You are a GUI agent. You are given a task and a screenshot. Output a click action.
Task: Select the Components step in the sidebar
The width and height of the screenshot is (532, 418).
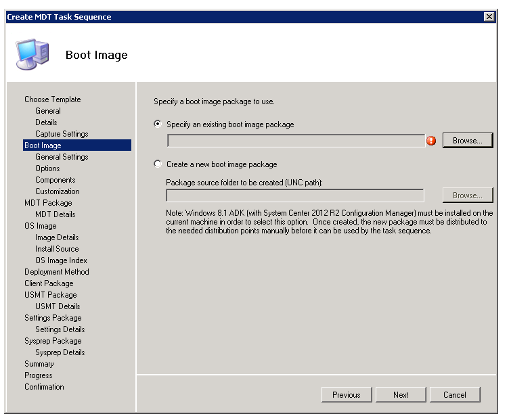tap(55, 180)
